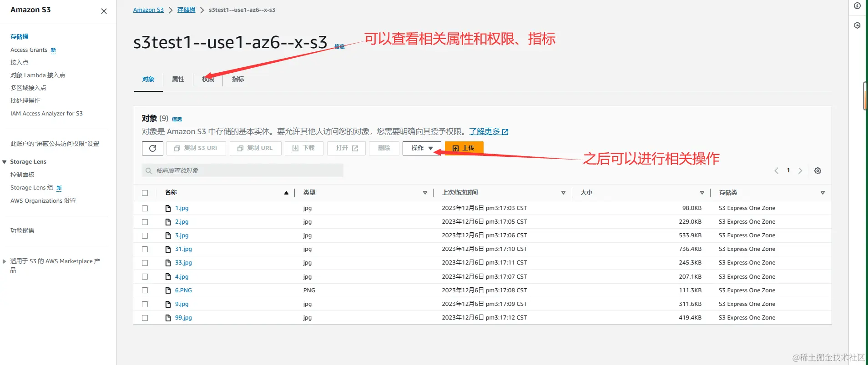This screenshot has width=868, height=365.
Task: Click the file icon beside 6.PNG
Action: click(168, 290)
